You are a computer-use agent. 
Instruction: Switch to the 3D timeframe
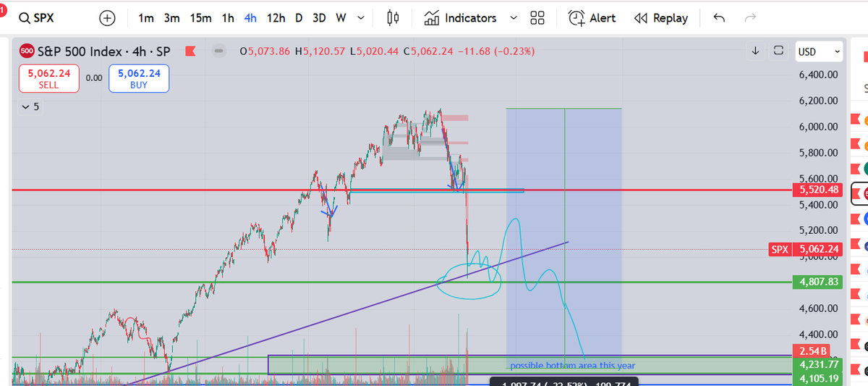[x=319, y=18]
